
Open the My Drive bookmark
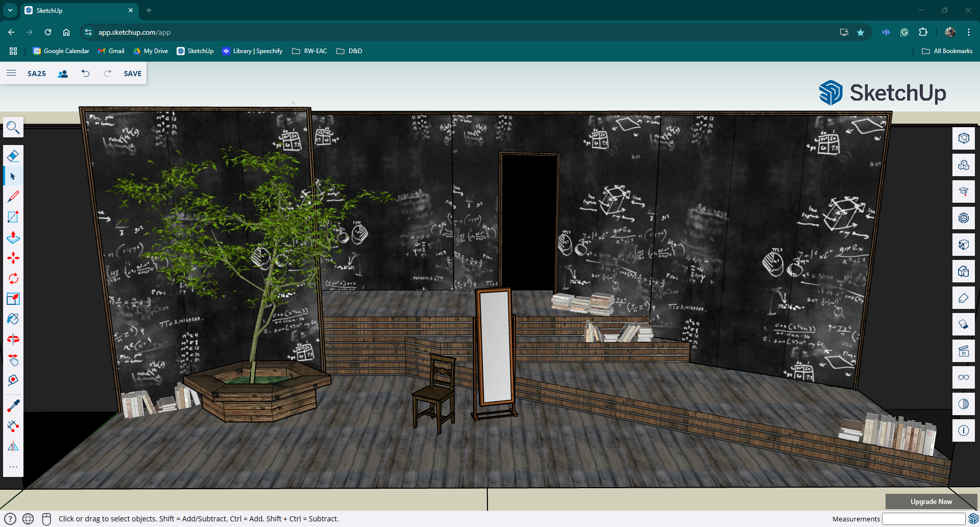(151, 51)
